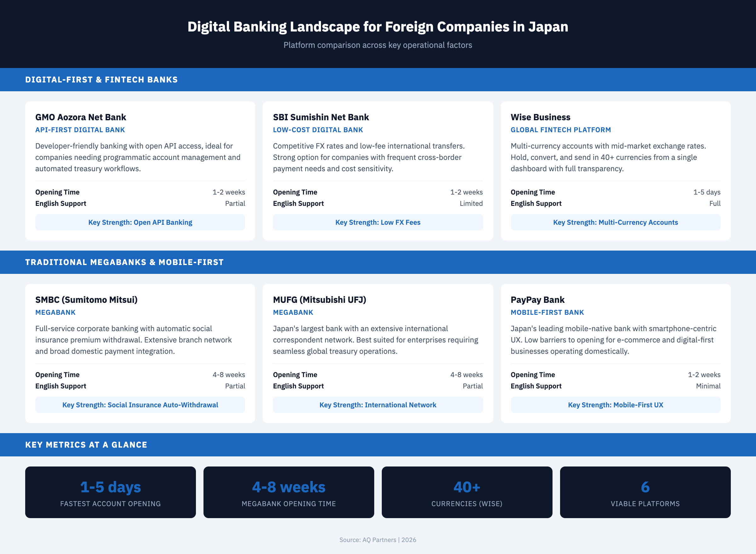Click the SMBC (Sumitomo Mitsui) card title
This screenshot has width=756, height=554.
(86, 300)
